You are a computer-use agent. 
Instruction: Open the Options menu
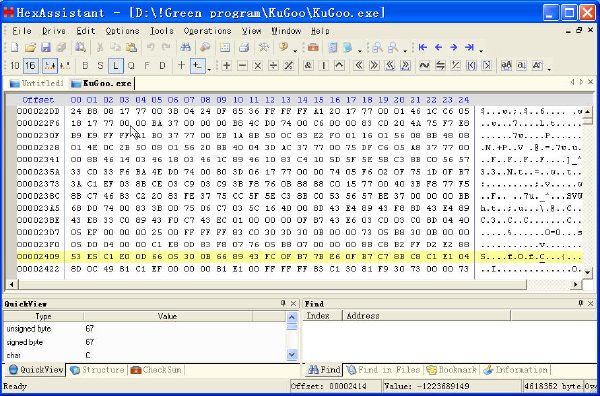pos(122,31)
